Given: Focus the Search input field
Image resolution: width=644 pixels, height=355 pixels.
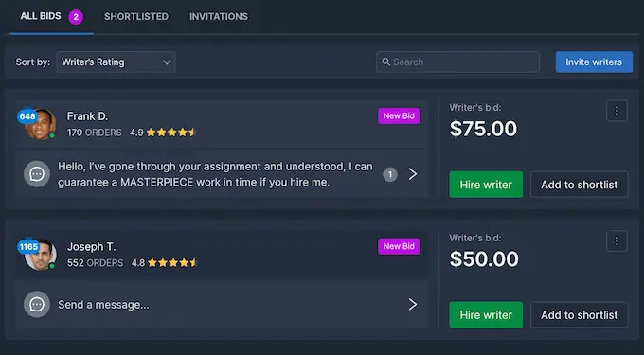Looking at the screenshot, I should [x=457, y=62].
